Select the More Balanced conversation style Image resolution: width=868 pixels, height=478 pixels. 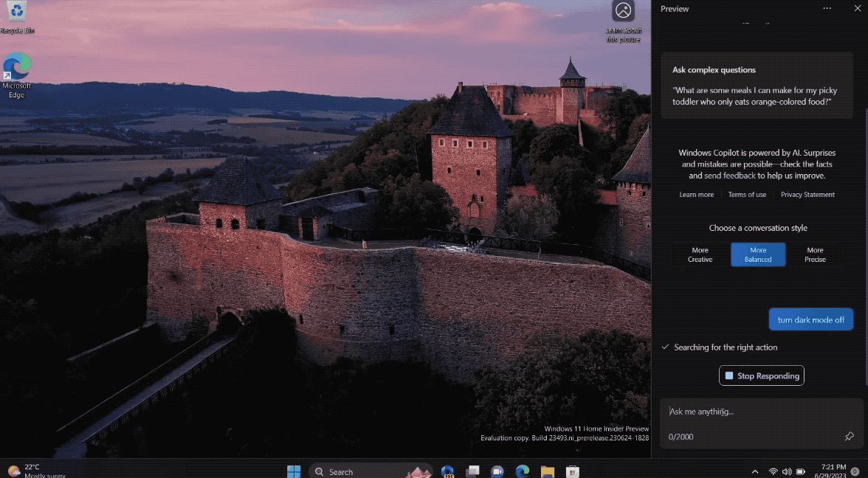[758, 254]
